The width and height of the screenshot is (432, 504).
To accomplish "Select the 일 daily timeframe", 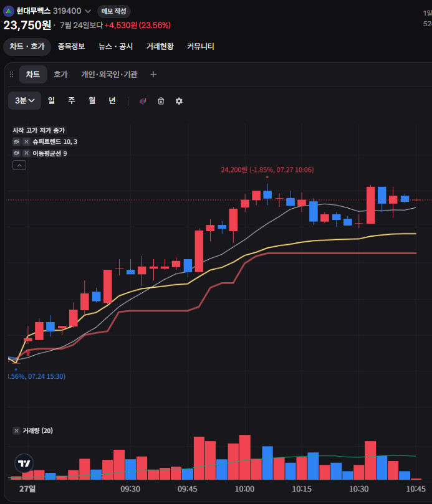I will (x=52, y=100).
